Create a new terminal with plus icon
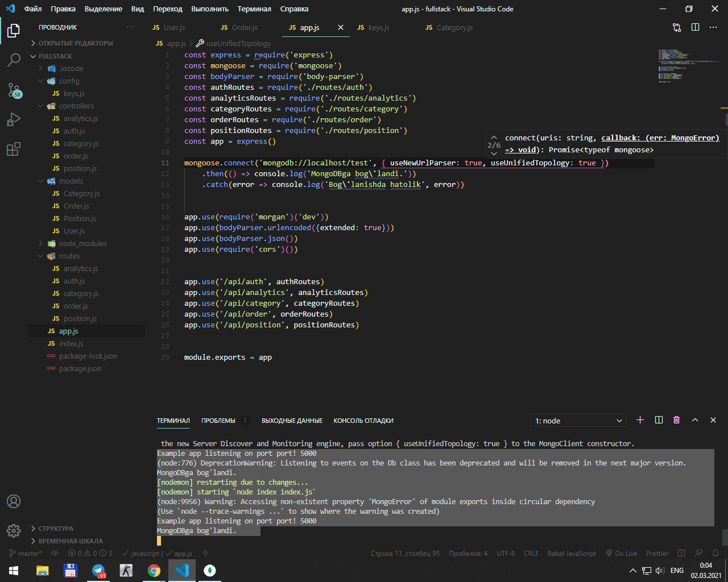The image size is (728, 582). point(640,420)
